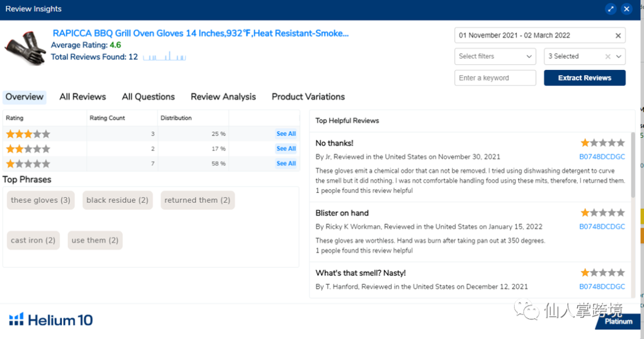Clear the 3 Selected filter X icon

[x=608, y=57]
